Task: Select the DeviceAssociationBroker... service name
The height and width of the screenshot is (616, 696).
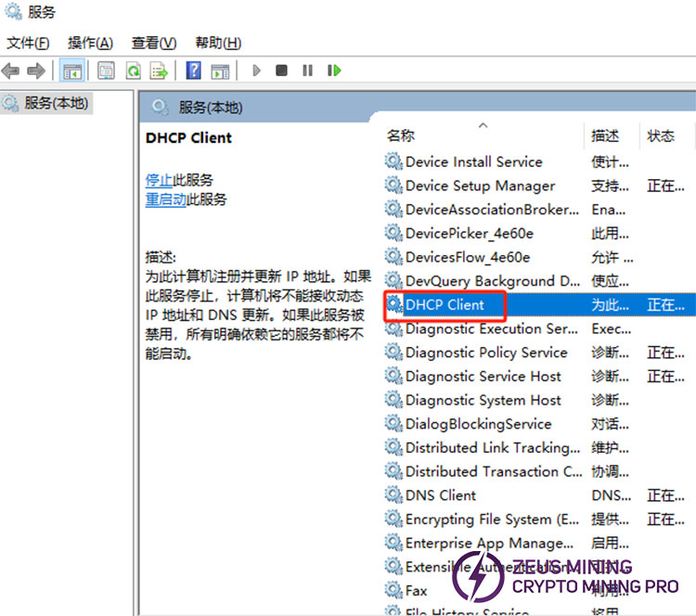Action: (492, 209)
